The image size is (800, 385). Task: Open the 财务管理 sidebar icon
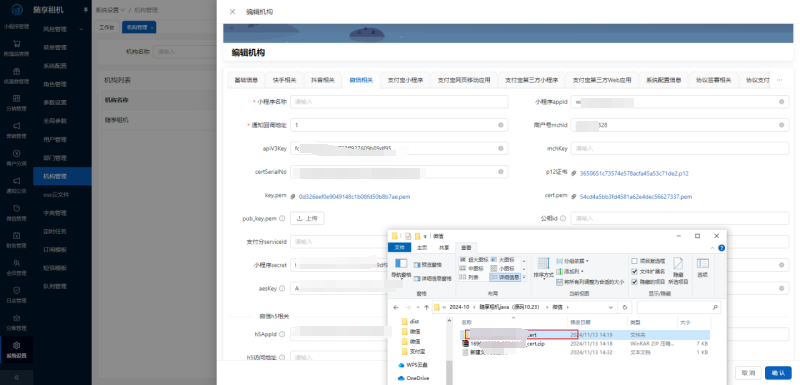[x=16, y=236]
